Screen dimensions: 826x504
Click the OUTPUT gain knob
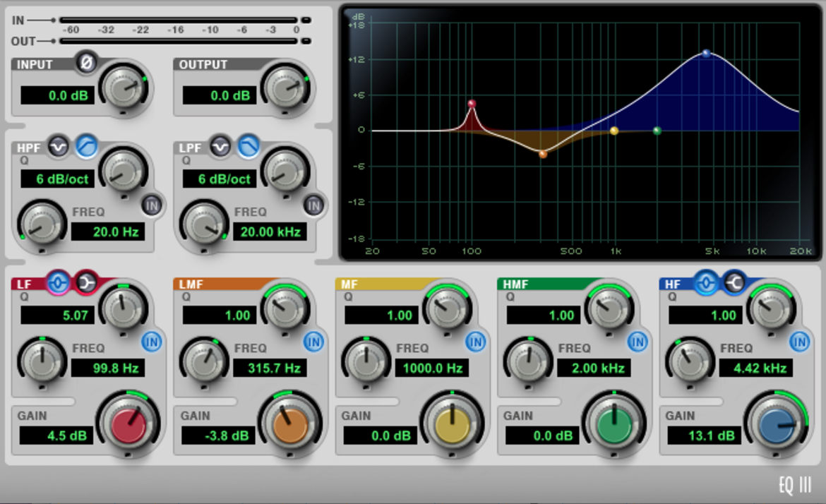point(285,87)
